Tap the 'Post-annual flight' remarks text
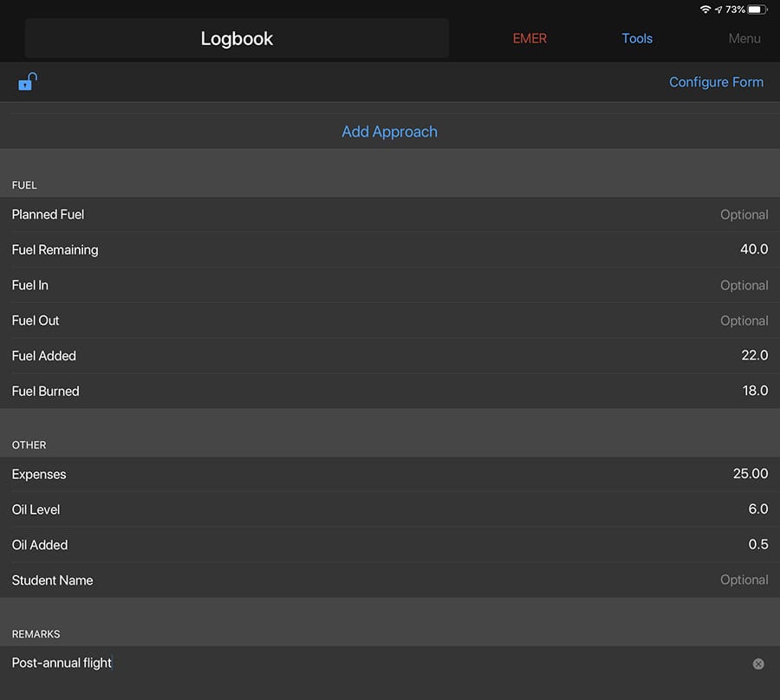 pyautogui.click(x=62, y=664)
